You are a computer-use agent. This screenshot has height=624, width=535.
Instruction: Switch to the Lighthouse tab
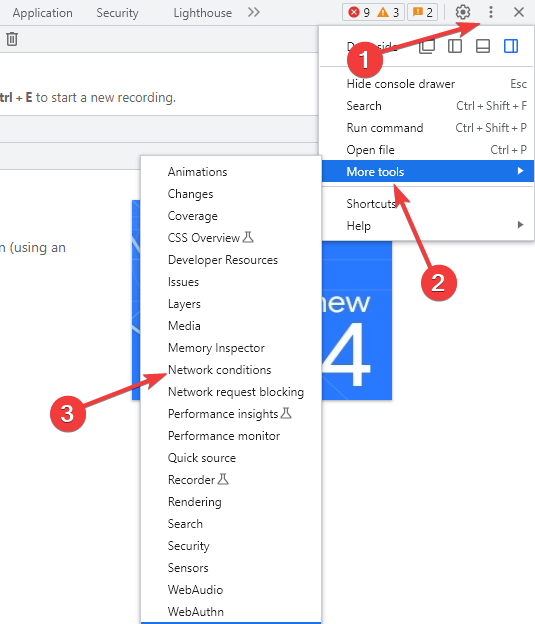203,13
